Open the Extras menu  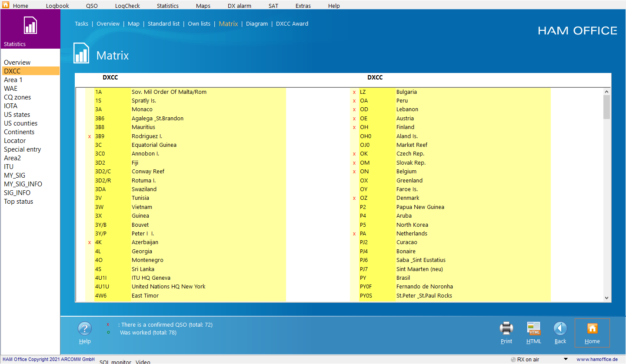click(303, 6)
